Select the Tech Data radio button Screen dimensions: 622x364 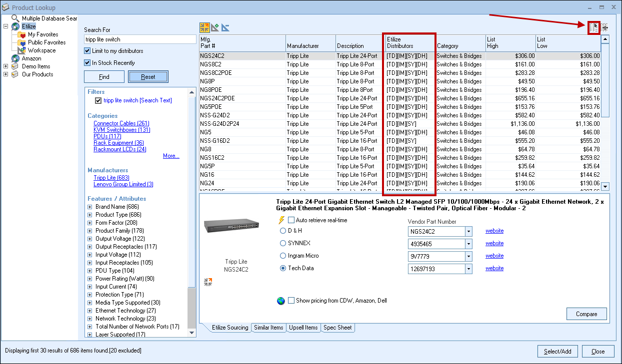click(283, 268)
